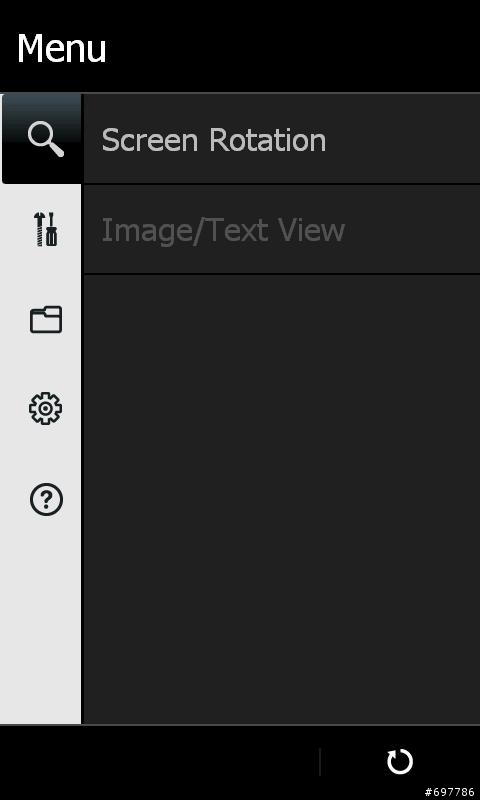Open the question mark help tab
This screenshot has width=480, height=800.
coord(46,499)
